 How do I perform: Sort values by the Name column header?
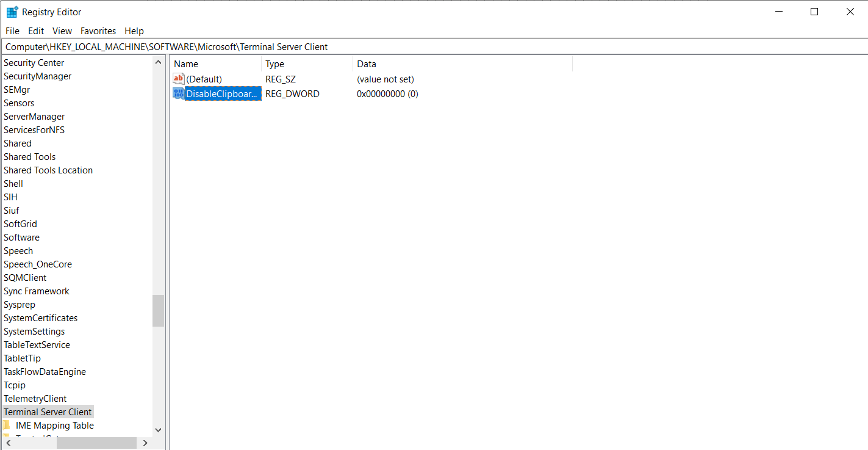216,64
